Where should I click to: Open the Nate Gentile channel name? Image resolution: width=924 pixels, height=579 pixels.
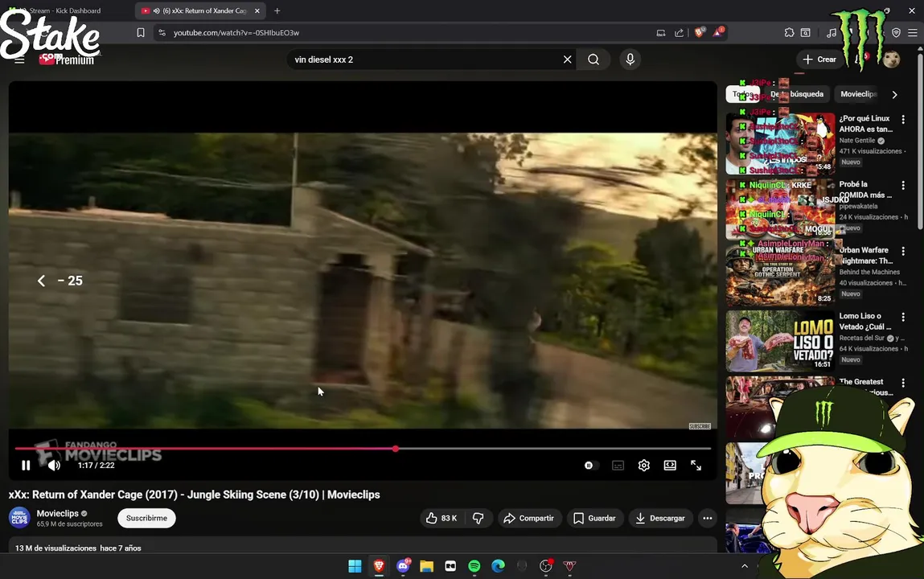[856, 140]
